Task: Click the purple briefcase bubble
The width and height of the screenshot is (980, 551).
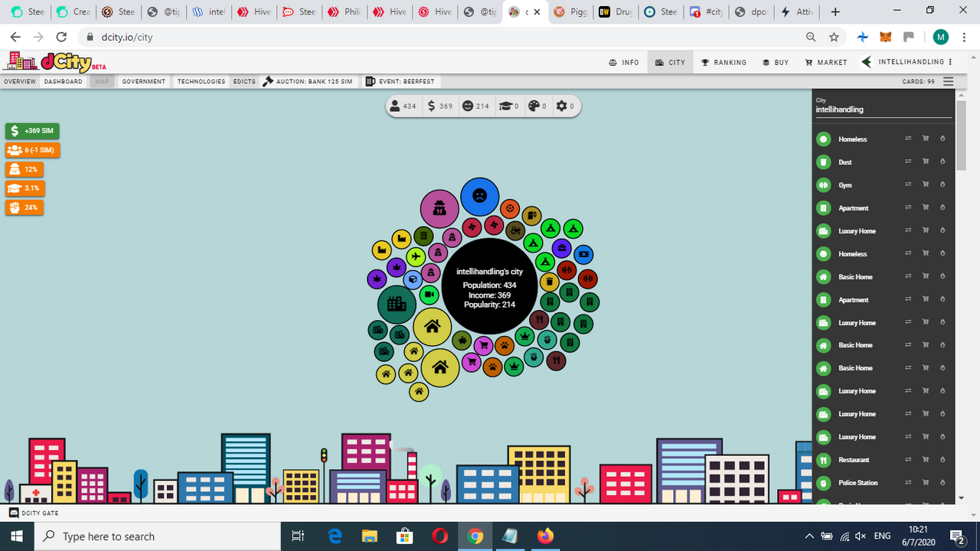Action: tap(561, 248)
